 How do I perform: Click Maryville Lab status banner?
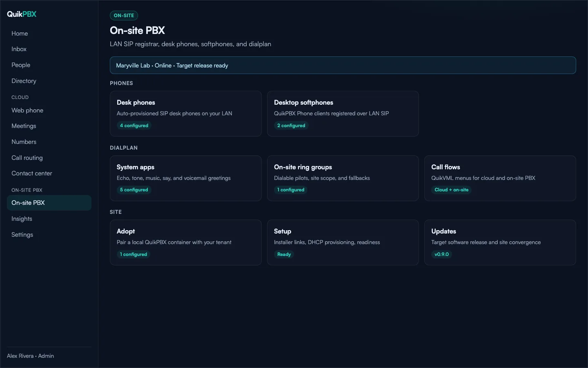coord(343,65)
